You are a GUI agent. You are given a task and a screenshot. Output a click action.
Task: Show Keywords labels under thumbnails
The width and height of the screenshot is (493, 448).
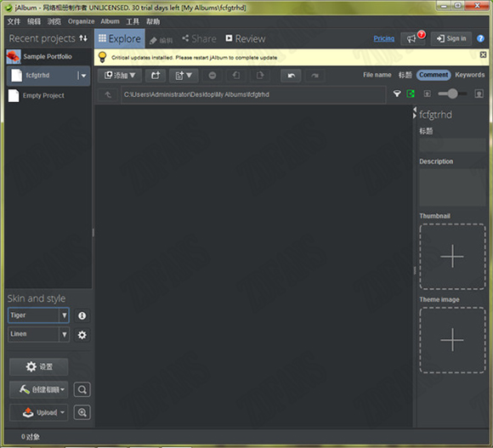pyautogui.click(x=470, y=75)
